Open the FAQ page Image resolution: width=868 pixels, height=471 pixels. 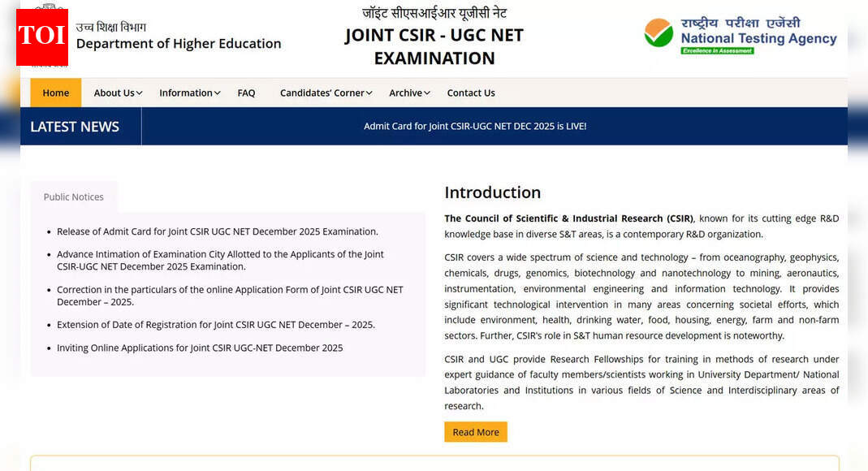pyautogui.click(x=246, y=93)
